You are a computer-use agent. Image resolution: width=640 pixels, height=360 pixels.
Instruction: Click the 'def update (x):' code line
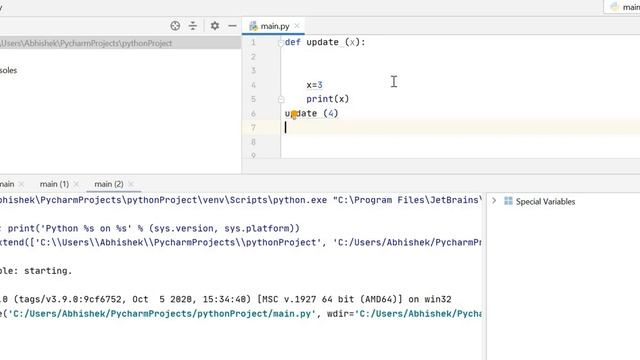pyautogui.click(x=325, y=42)
